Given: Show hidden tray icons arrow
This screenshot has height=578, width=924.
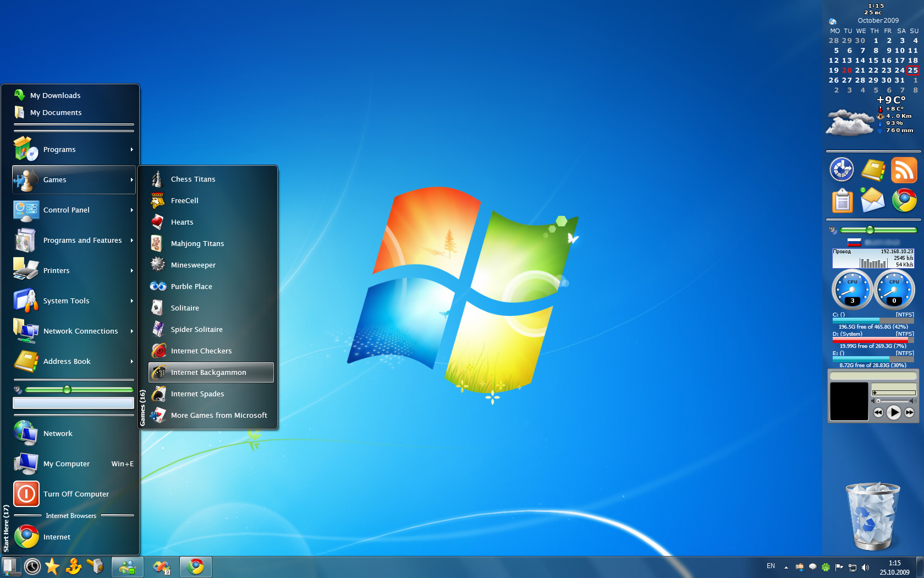Looking at the screenshot, I should (786, 567).
